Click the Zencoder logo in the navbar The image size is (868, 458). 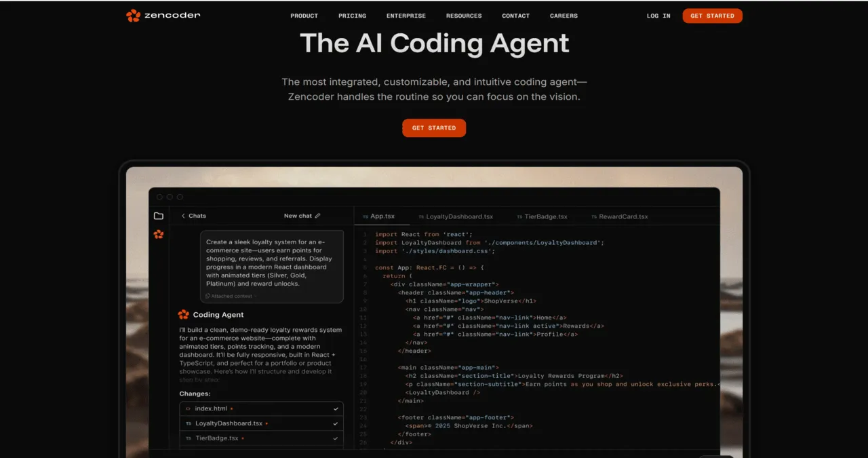tap(163, 15)
